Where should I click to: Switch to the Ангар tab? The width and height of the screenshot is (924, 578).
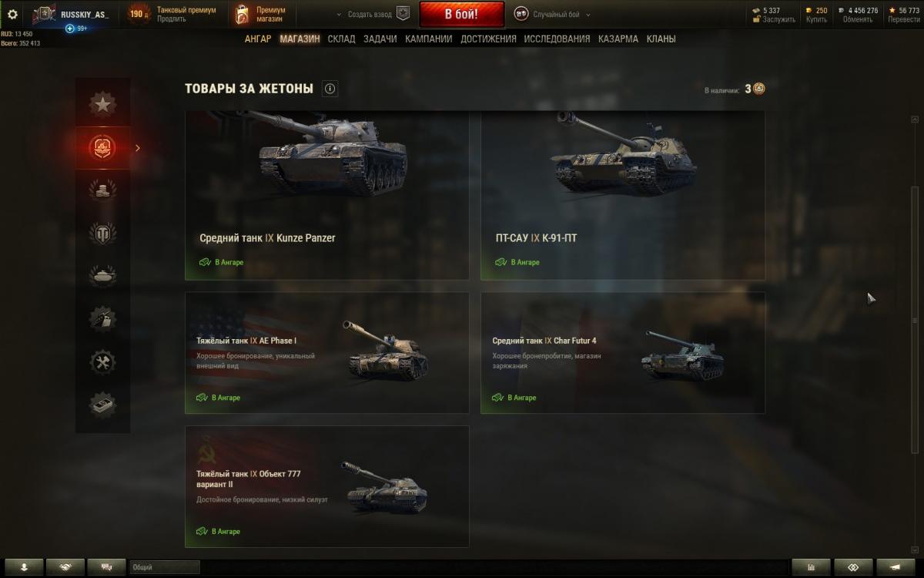[x=258, y=39]
